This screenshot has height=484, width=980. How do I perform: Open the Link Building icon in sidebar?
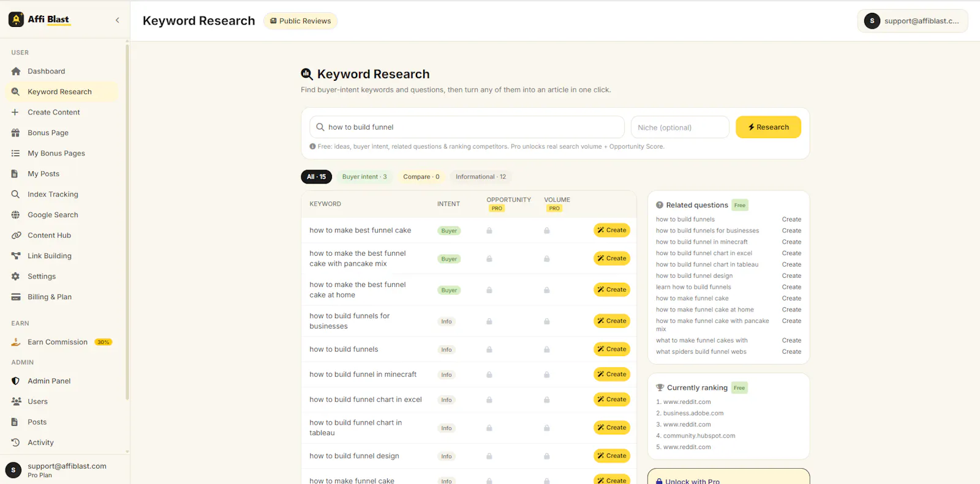[x=16, y=256]
